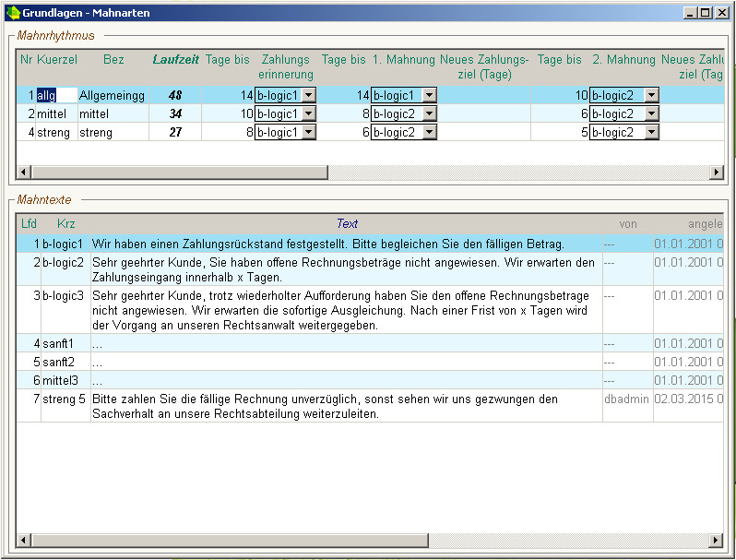Screen dimensions: 736x560
Task: Click the Mahntexte horizontal scrollbar thumb
Action: click(230, 541)
